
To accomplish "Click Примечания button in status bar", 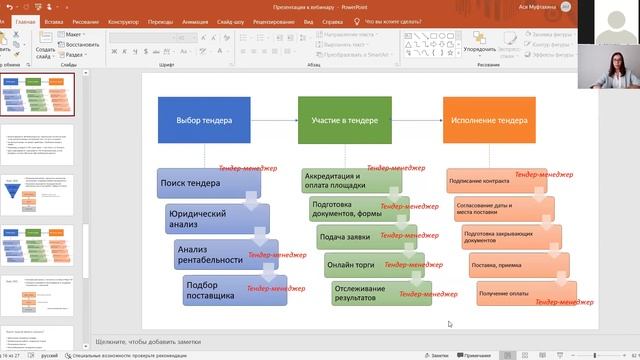I will tap(474, 356).
